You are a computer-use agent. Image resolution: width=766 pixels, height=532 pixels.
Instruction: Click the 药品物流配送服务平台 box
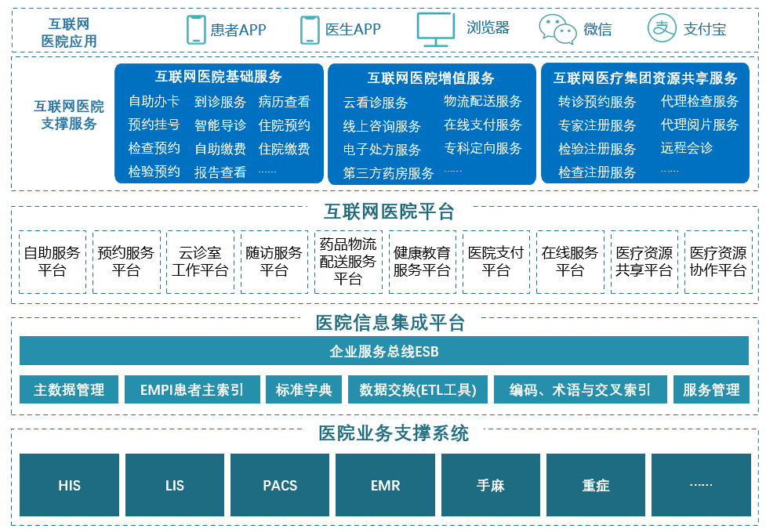(348, 262)
